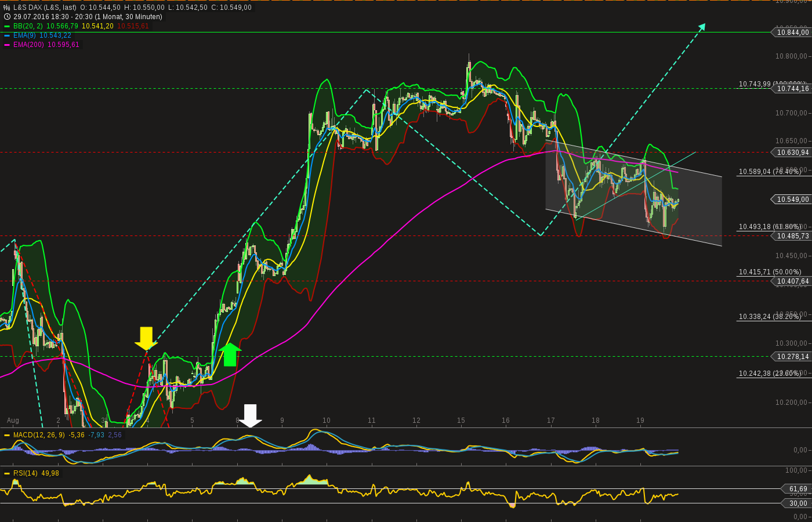This screenshot has height=522, width=812.
Task: Click the date axis label 12
Action: pos(416,420)
